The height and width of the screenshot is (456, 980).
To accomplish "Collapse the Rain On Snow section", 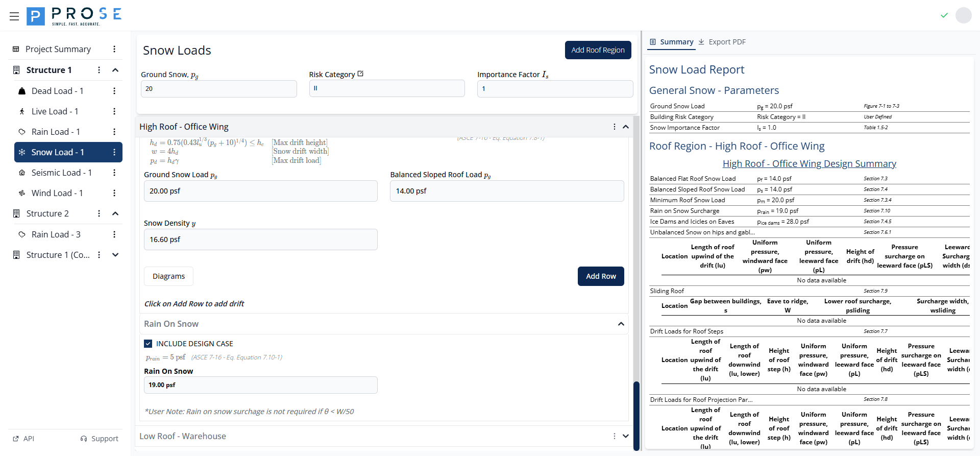I will coord(621,324).
